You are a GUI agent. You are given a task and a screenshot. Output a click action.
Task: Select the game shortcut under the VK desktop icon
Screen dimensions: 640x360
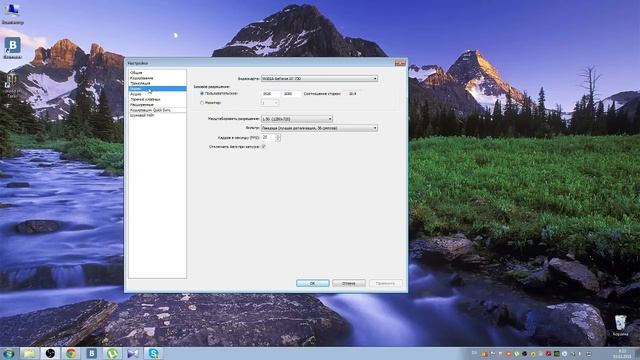tap(11, 84)
